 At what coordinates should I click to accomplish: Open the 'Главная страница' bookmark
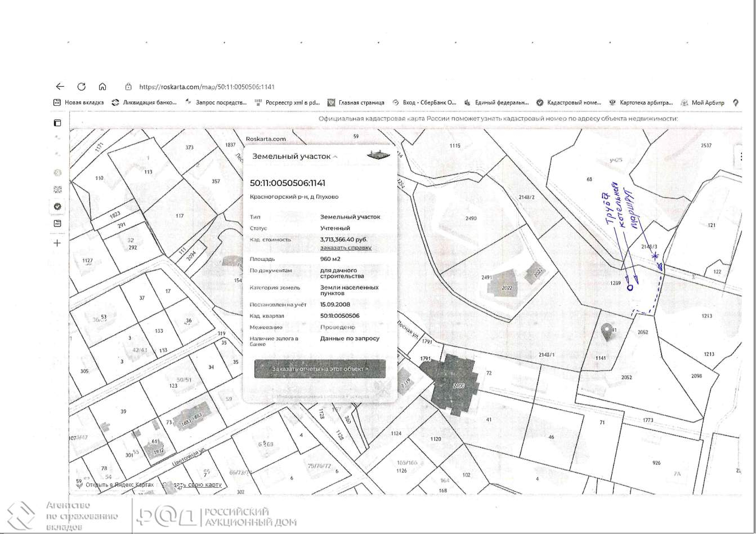(356, 103)
